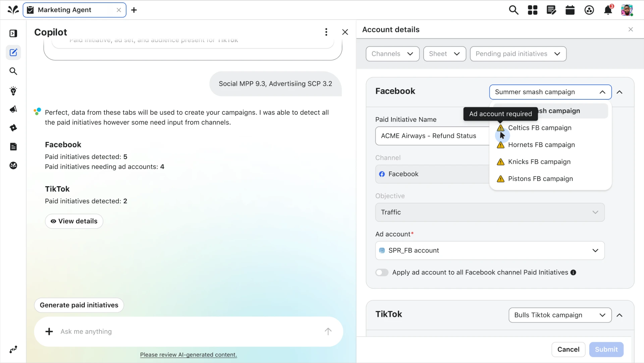Click the warning icon beside Pistons FB campaign
The image size is (644, 363).
pos(500,179)
